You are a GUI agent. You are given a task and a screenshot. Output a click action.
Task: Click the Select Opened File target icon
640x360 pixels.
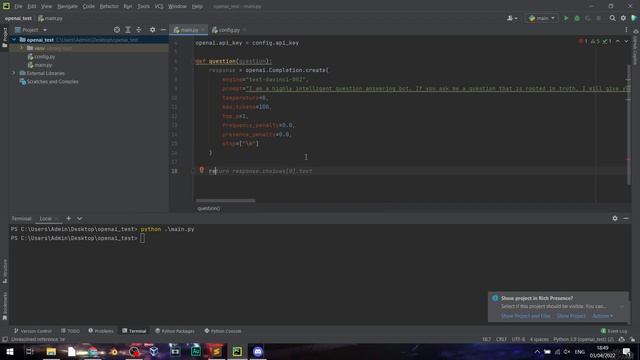(x=117, y=30)
